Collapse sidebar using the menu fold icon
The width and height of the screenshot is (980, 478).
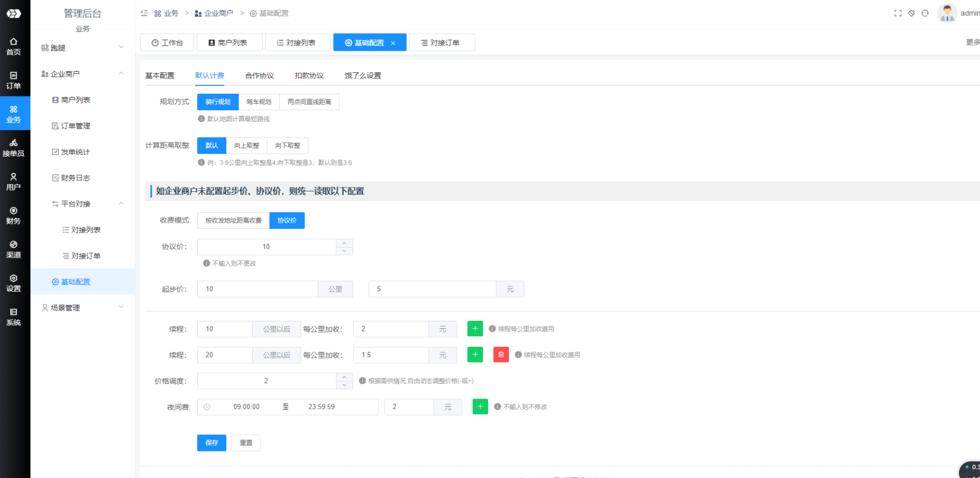tap(144, 13)
